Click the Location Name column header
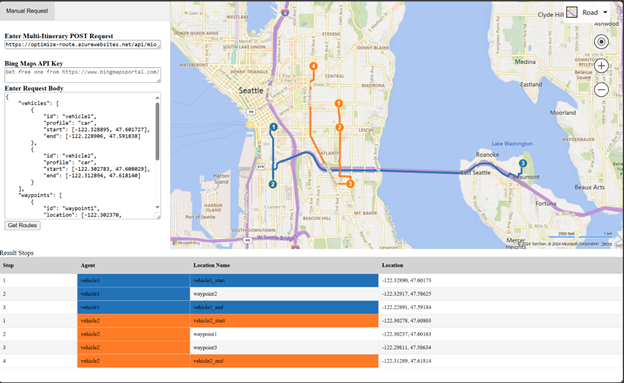624x383 pixels. coord(211,265)
